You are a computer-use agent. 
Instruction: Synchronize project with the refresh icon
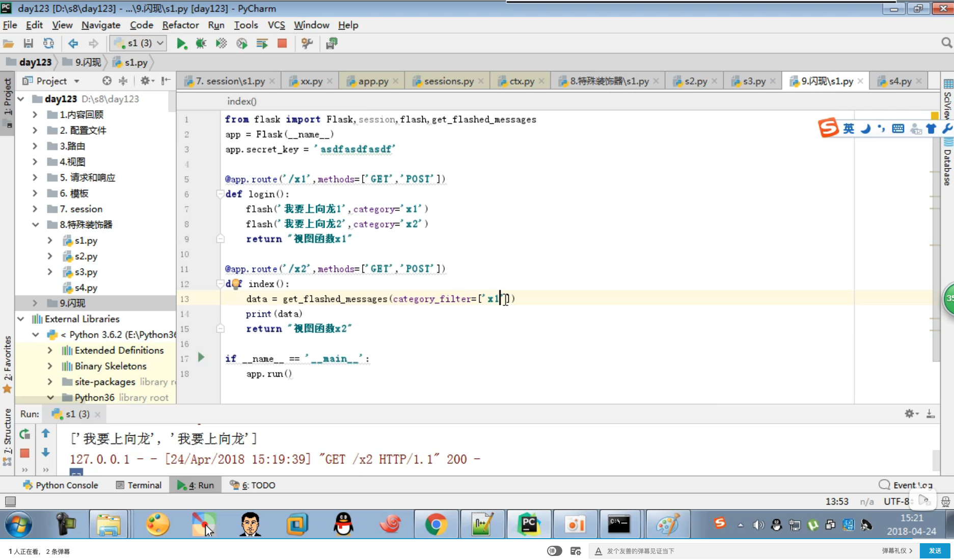48,43
